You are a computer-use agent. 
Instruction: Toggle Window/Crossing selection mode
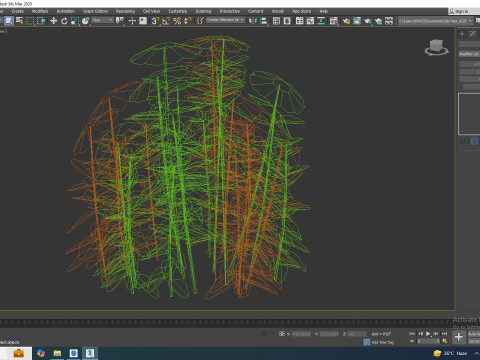tap(41, 21)
